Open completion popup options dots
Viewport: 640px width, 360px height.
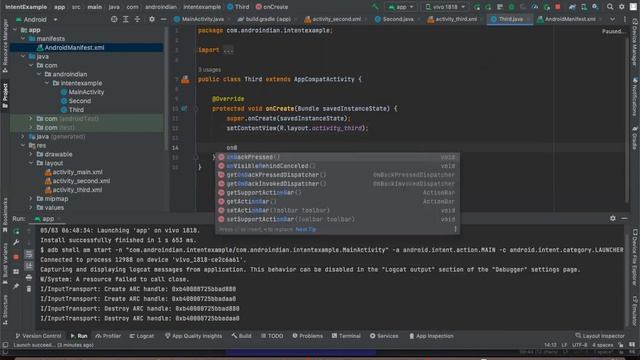pyautogui.click(x=456, y=229)
